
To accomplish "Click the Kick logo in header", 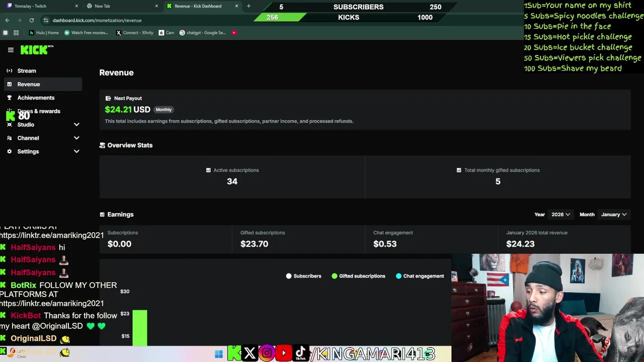I will click(37, 49).
